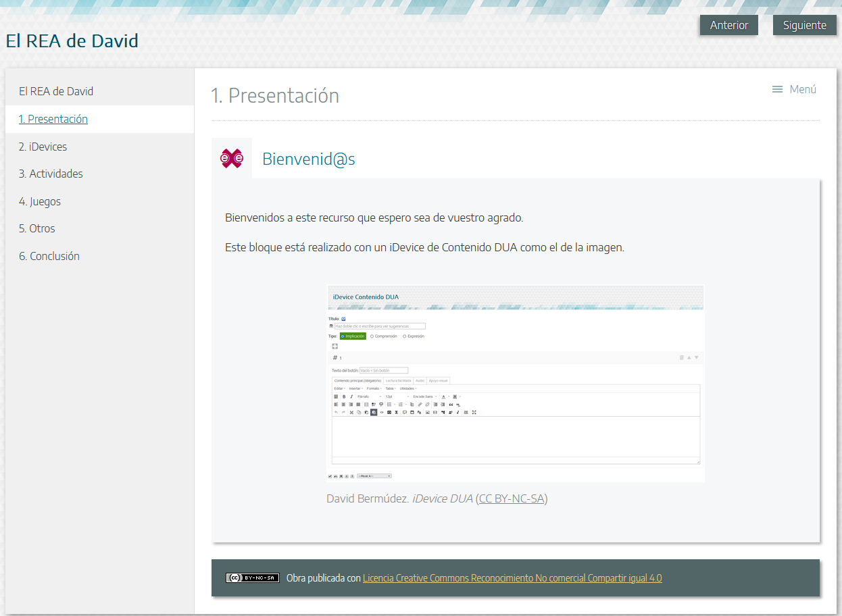Go to the Siguiente page
This screenshot has height=616, width=842.
(804, 25)
